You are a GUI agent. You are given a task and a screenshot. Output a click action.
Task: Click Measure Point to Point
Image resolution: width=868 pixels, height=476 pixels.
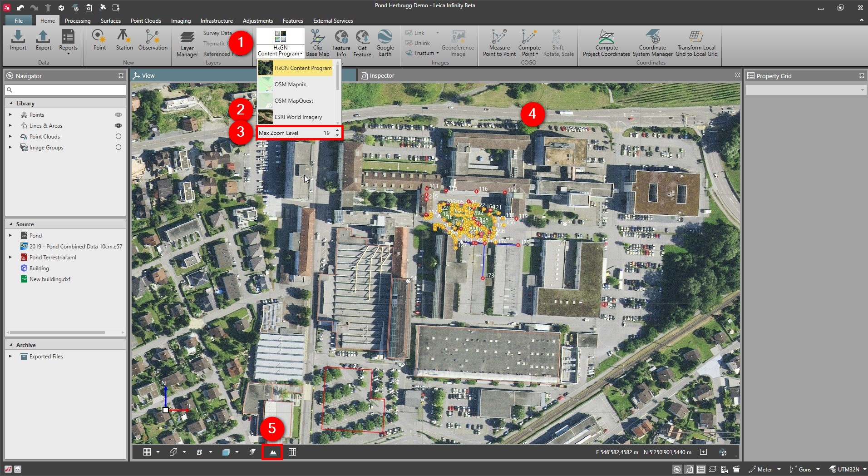pyautogui.click(x=499, y=43)
